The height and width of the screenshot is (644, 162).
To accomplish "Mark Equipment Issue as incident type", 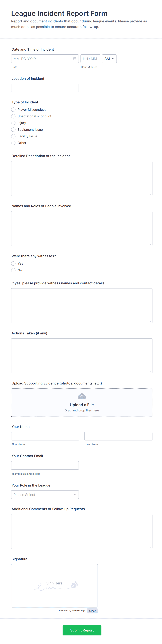I will pyautogui.click(x=13, y=129).
